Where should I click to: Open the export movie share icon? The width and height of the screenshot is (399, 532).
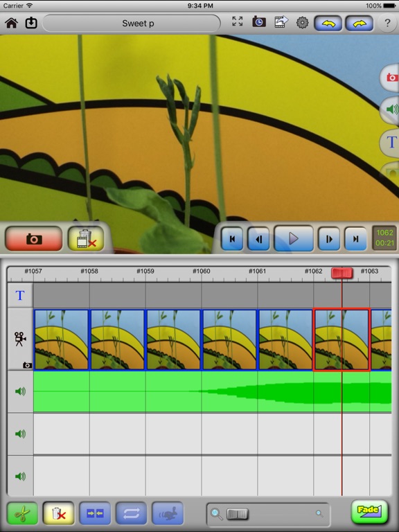pos(281,22)
